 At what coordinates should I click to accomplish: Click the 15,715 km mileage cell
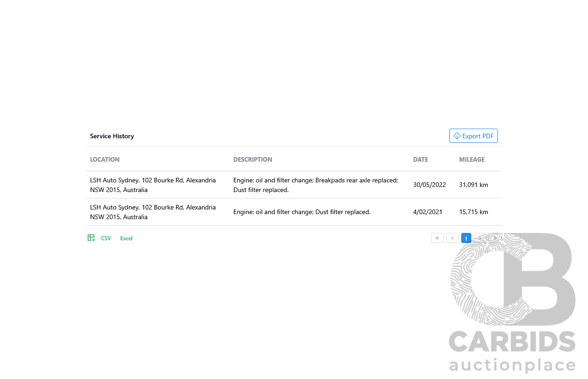[x=473, y=212]
